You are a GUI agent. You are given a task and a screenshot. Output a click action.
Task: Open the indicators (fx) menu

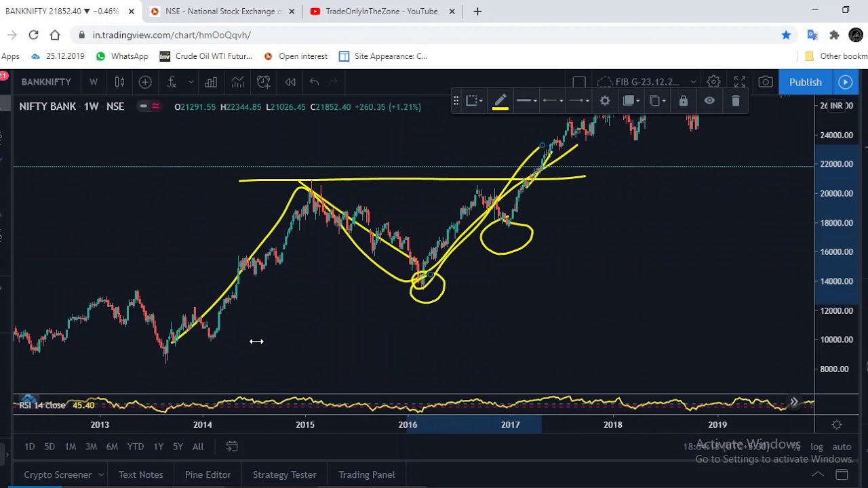tap(172, 82)
